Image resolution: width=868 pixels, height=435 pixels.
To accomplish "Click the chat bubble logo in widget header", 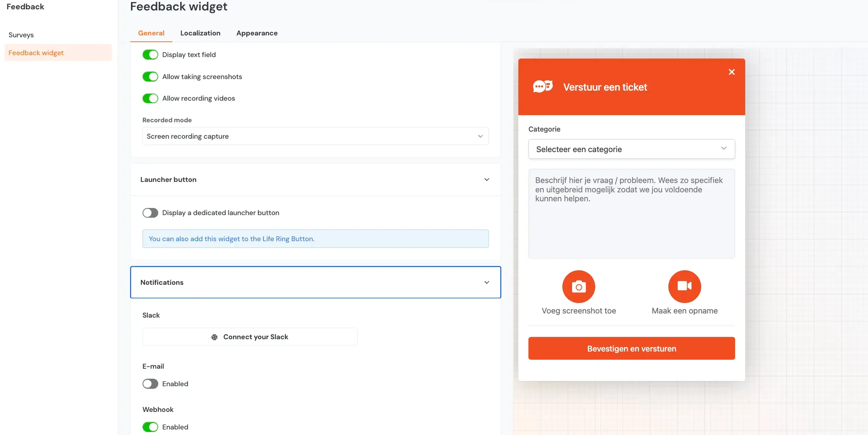I will pos(543,86).
